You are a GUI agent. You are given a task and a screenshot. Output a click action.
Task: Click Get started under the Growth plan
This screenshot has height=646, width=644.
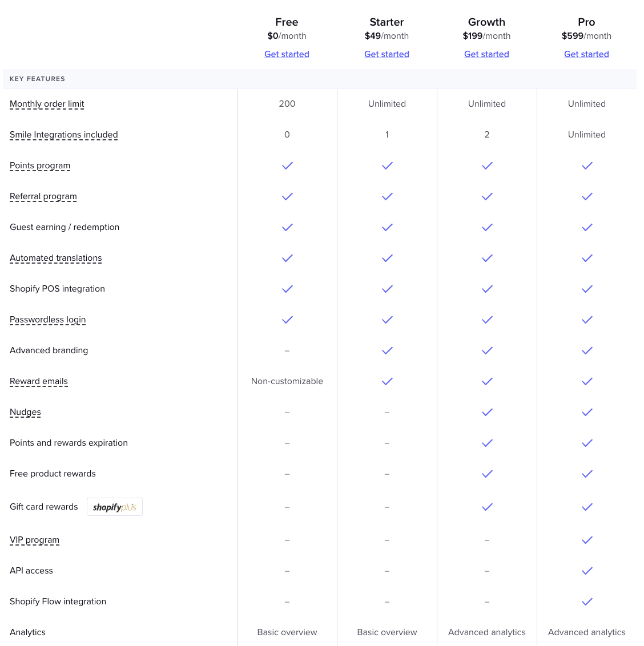[x=486, y=54]
